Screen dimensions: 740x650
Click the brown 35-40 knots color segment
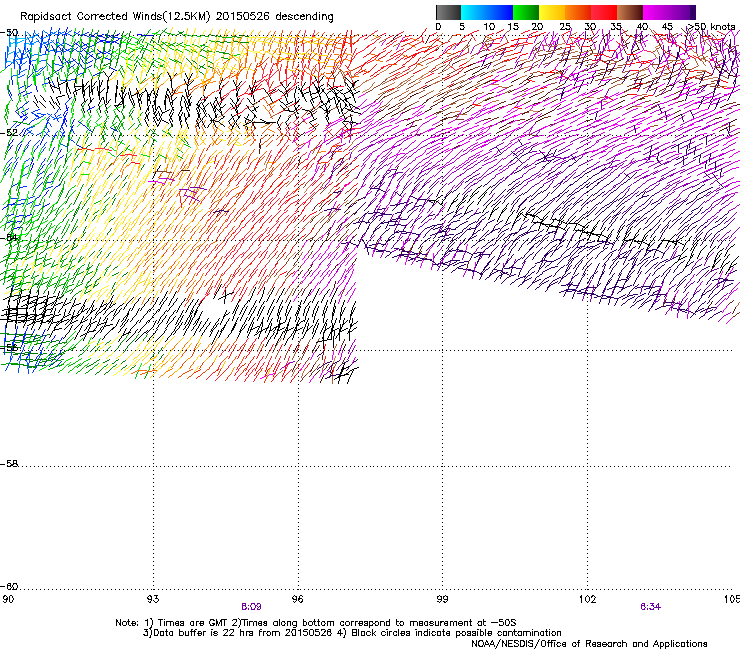tap(630, 12)
